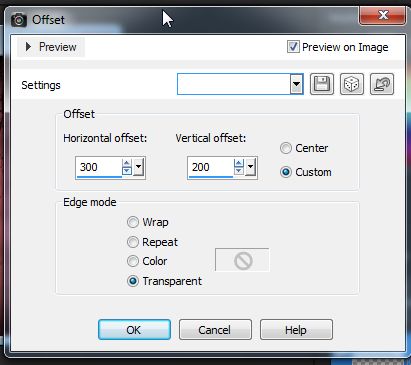Open the Vertical offset slider dropdown arrow
This screenshot has height=365, width=411.
coord(250,167)
